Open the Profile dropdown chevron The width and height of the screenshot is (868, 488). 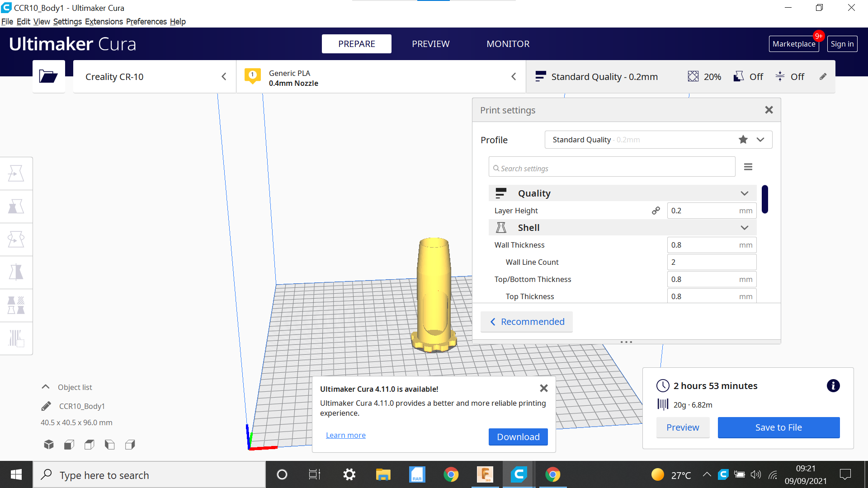pos(760,140)
